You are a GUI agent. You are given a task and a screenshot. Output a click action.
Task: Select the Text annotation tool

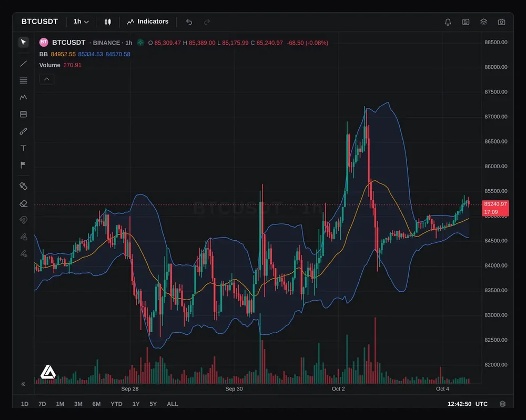tap(23, 148)
